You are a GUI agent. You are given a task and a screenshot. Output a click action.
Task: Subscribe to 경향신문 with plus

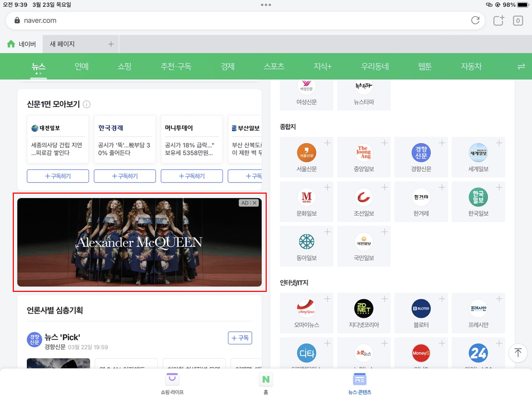[442, 143]
